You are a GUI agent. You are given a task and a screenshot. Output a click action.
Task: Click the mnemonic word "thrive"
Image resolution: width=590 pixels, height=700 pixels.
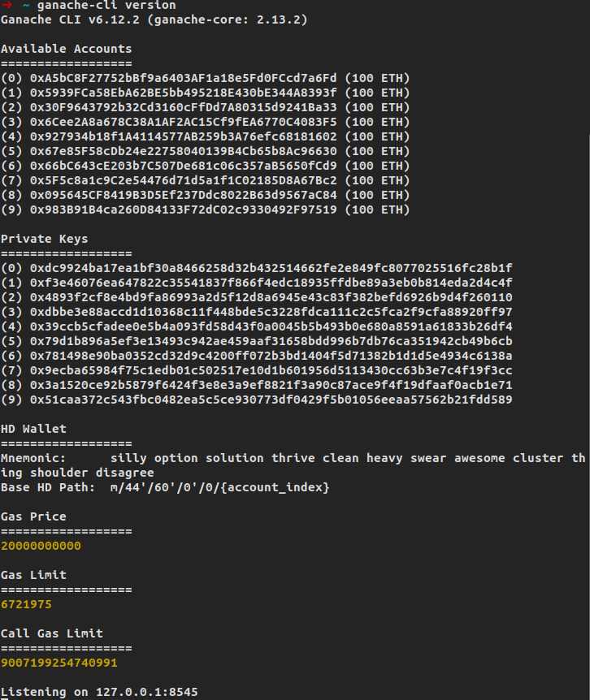(x=293, y=458)
